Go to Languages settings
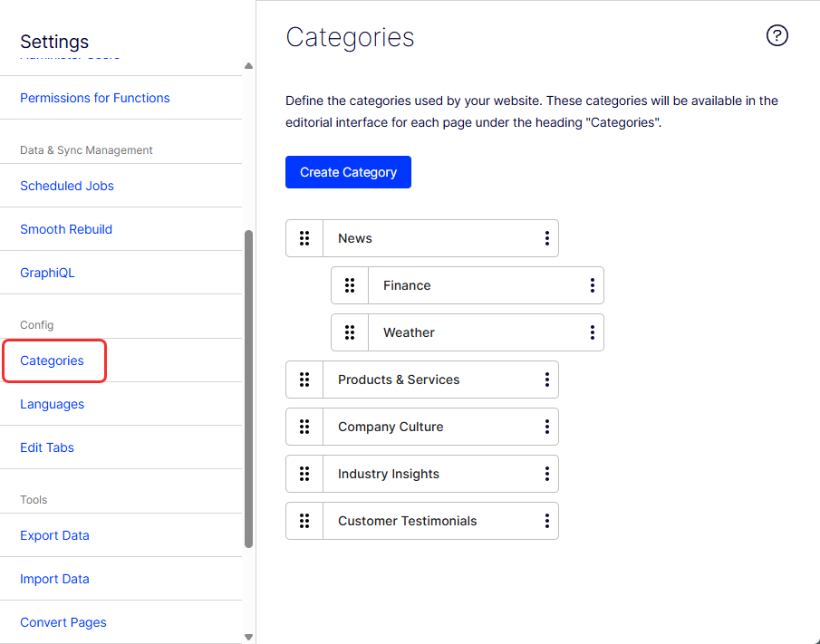The width and height of the screenshot is (820, 644). [52, 404]
